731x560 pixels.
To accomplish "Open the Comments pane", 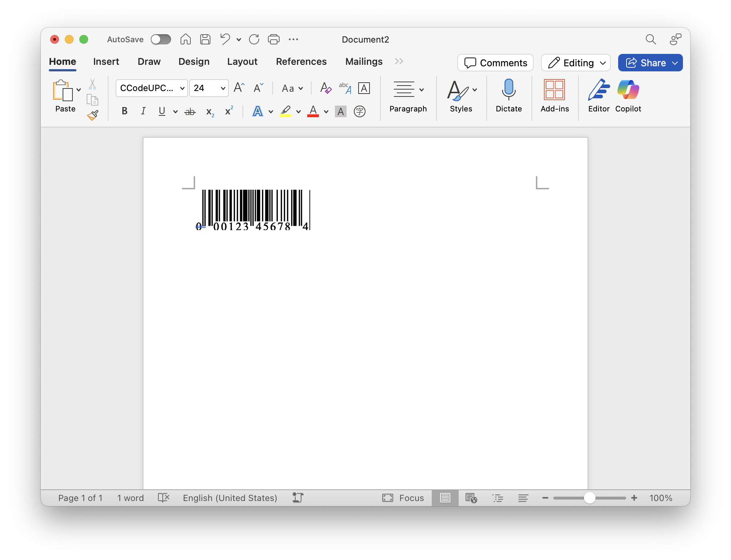I will 495,63.
